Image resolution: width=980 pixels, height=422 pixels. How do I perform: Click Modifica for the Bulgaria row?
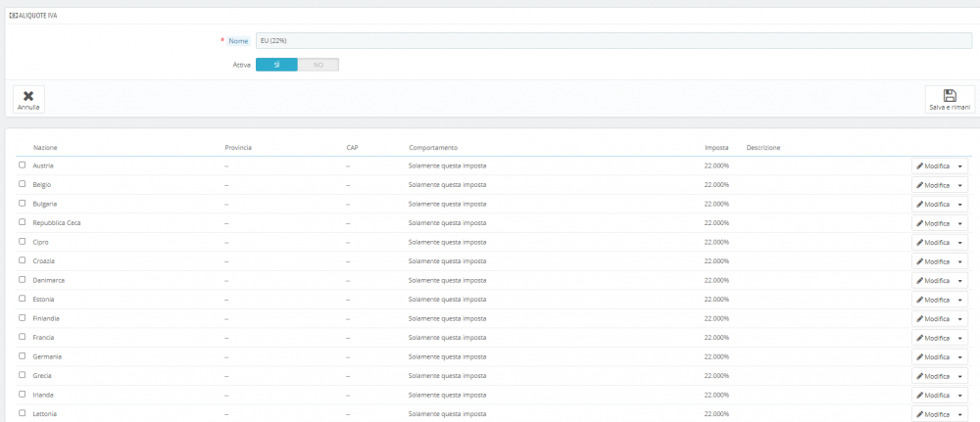click(x=933, y=205)
